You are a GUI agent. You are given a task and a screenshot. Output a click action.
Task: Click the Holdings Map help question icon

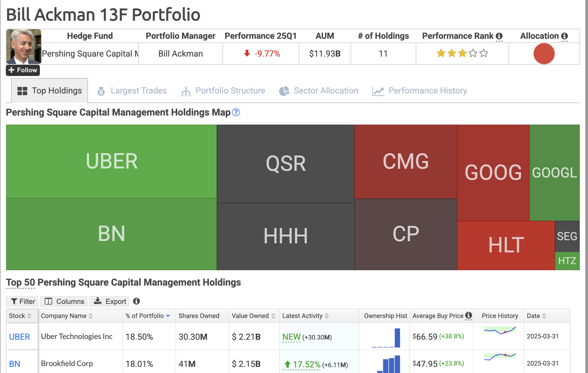pyautogui.click(x=236, y=112)
